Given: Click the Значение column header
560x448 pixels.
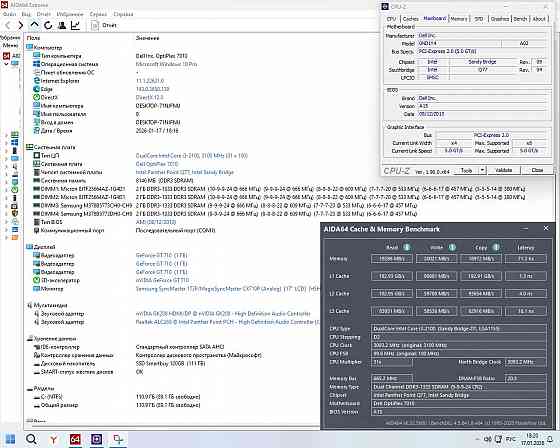Looking at the screenshot, I should [x=148, y=38].
